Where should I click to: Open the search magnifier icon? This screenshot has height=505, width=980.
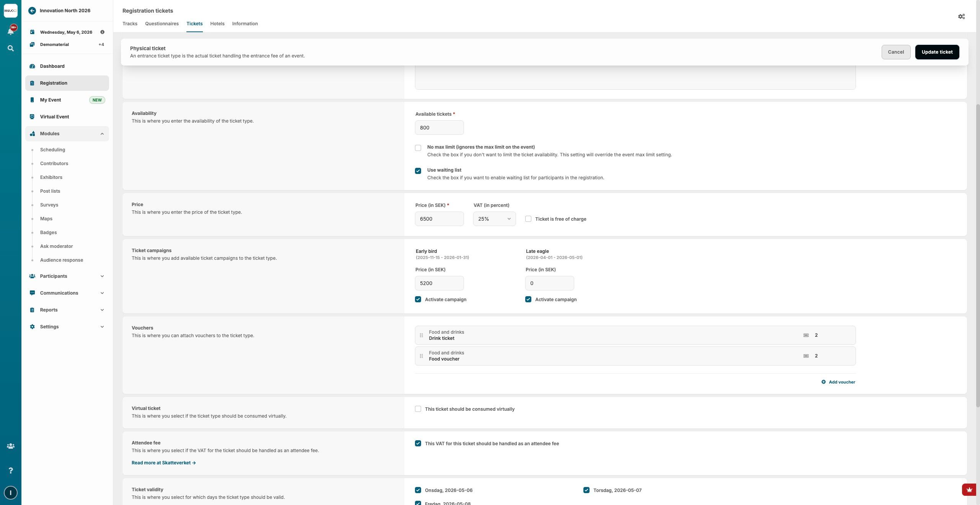click(x=11, y=48)
